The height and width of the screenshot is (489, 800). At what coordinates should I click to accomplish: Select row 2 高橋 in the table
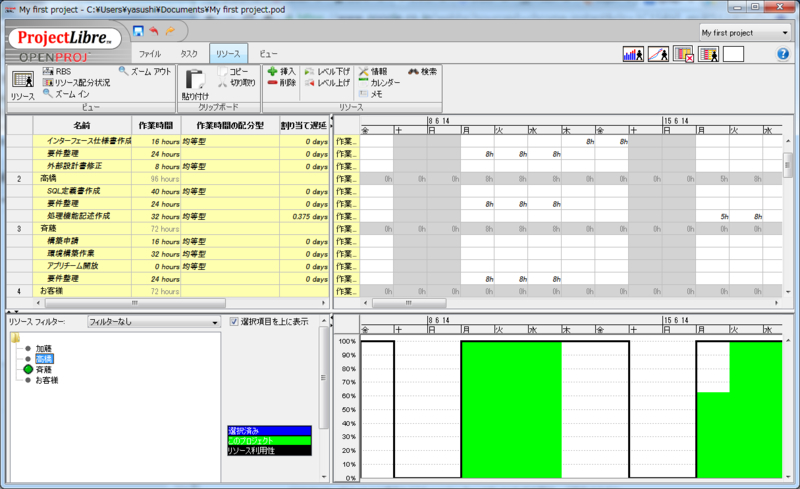[168, 179]
